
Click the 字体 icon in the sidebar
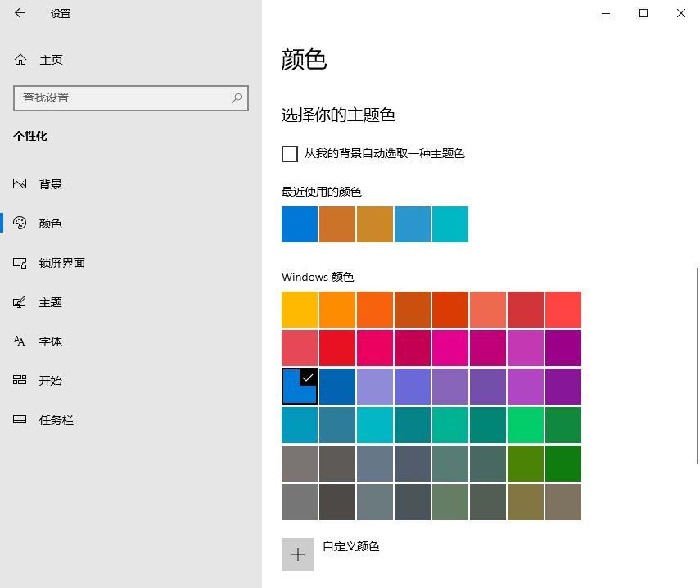(20, 341)
